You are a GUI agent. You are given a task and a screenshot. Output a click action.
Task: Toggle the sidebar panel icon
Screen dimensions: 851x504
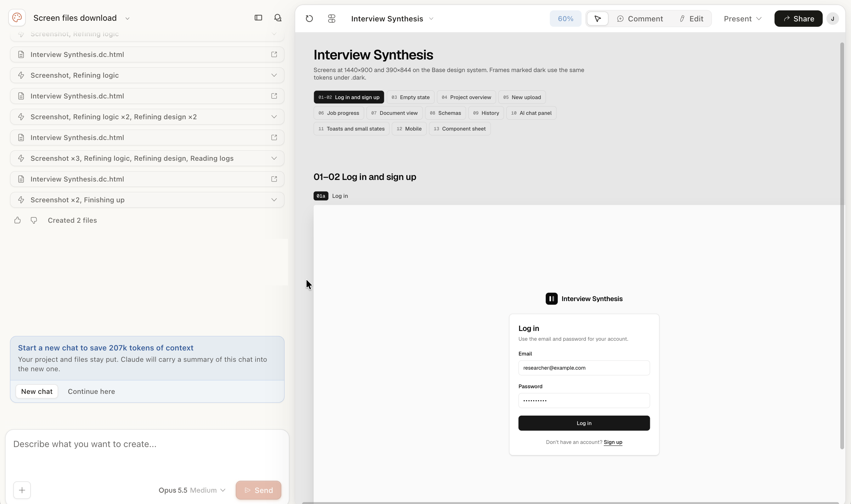258,18
